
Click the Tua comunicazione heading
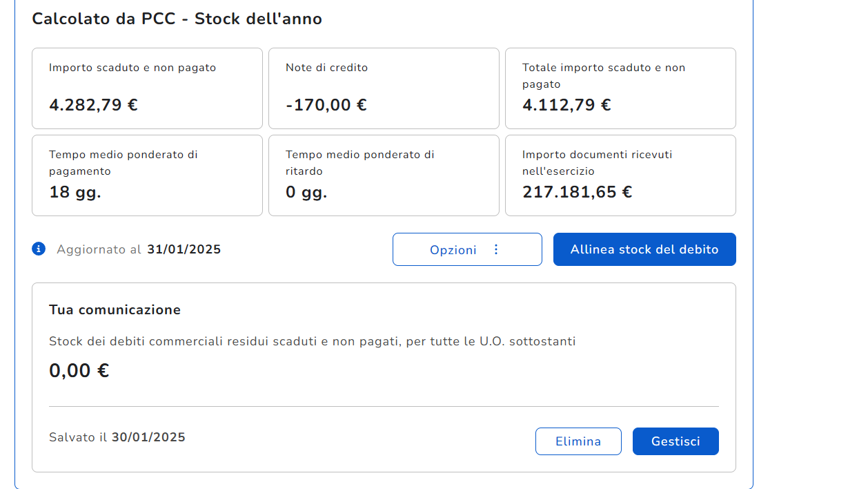click(x=115, y=310)
